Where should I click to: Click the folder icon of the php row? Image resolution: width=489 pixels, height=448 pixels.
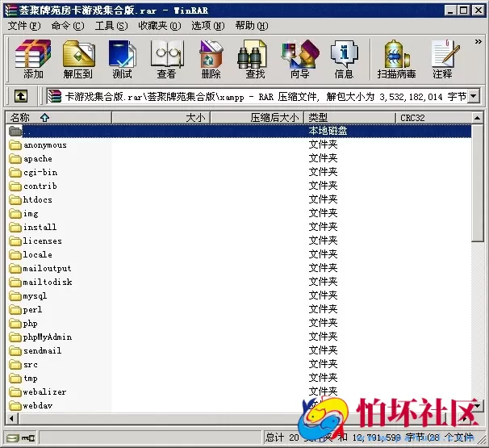[x=15, y=324]
